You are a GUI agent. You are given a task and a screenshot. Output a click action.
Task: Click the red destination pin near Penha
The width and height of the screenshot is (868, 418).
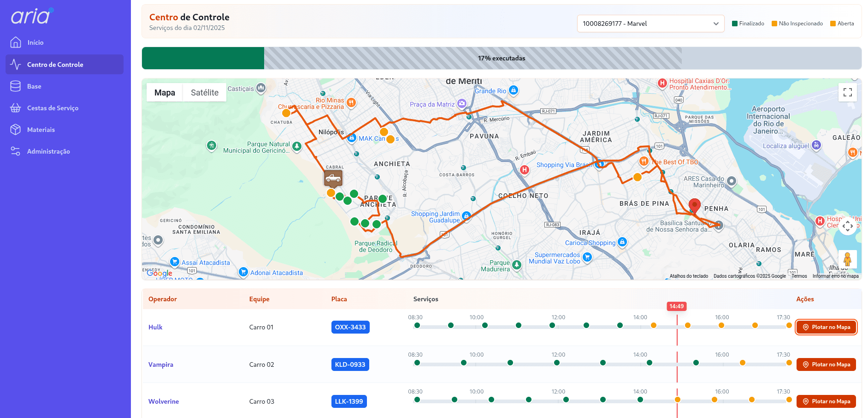click(694, 205)
